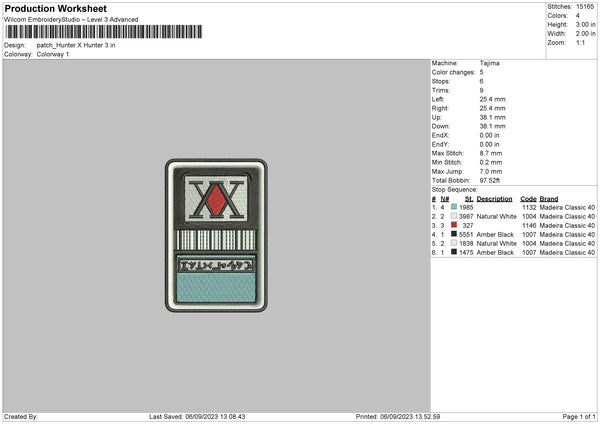Click stitch count '1475' in stop 6
Viewport: 600px width, 424px height.
(x=466, y=253)
